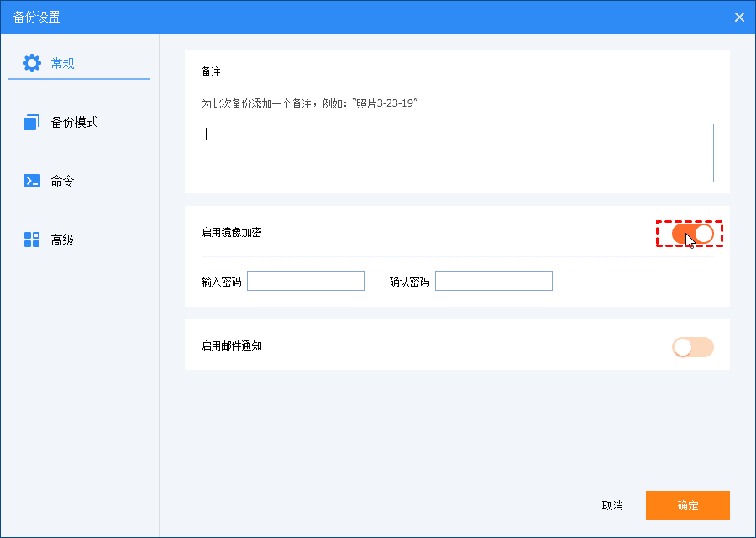Focus the 备注 comment text area

point(457,153)
